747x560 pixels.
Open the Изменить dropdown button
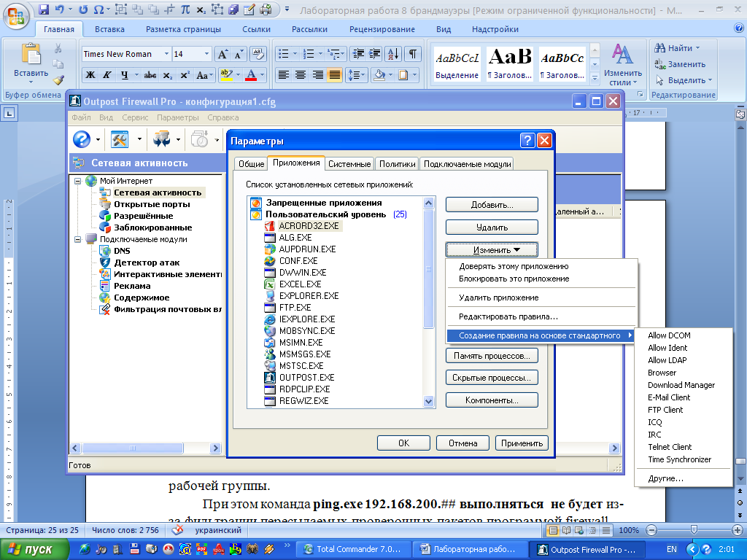coord(492,249)
